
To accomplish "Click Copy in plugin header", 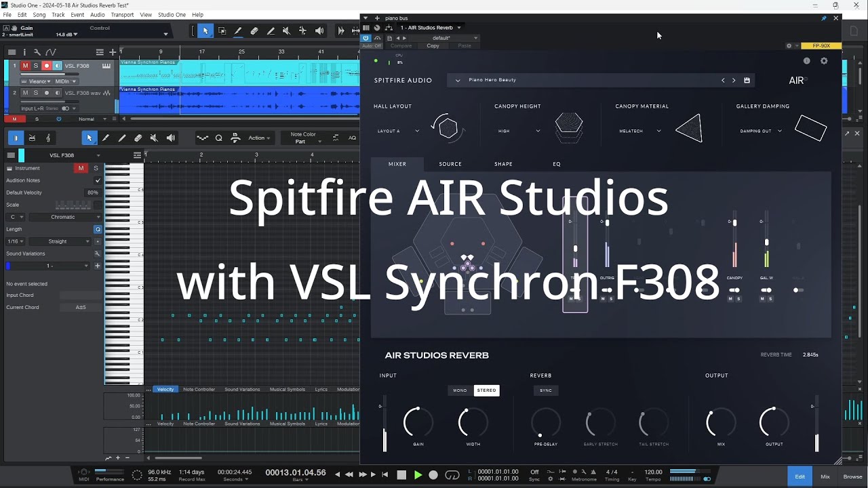I will coord(433,46).
